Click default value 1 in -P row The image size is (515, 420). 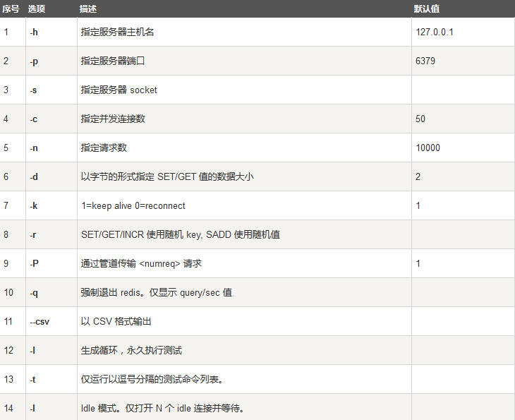point(418,263)
